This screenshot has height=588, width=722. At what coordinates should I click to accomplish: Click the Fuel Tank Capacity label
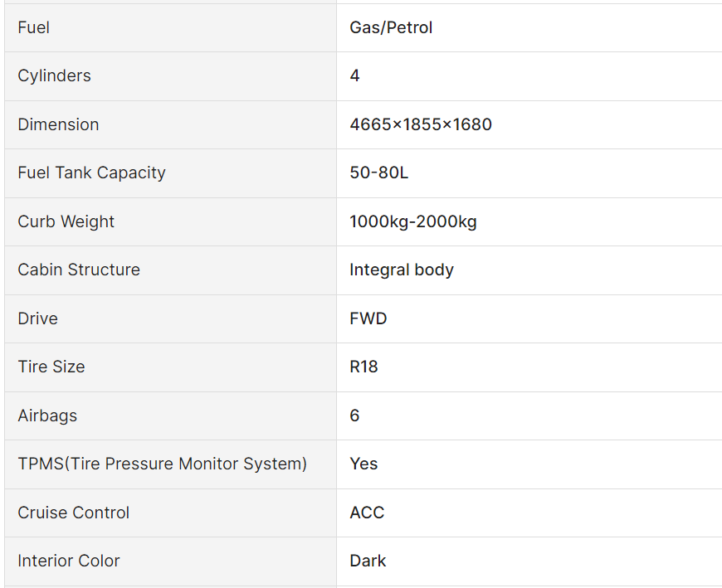point(91,173)
